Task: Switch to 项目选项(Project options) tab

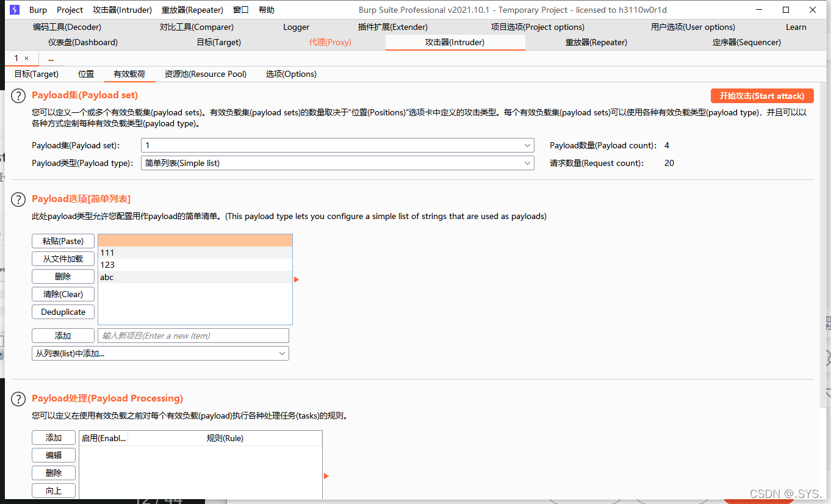Action: coord(538,27)
